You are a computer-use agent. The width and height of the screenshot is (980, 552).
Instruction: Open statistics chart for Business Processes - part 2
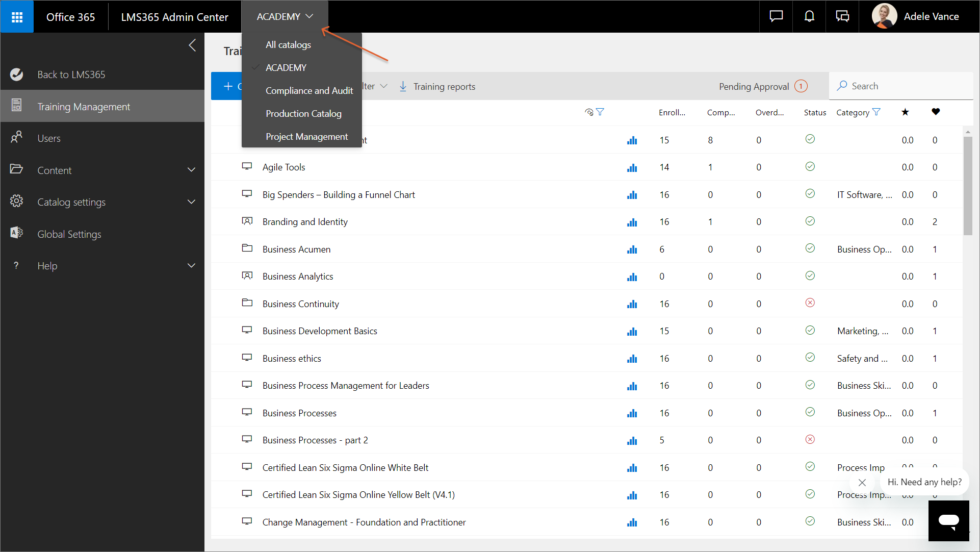click(632, 440)
